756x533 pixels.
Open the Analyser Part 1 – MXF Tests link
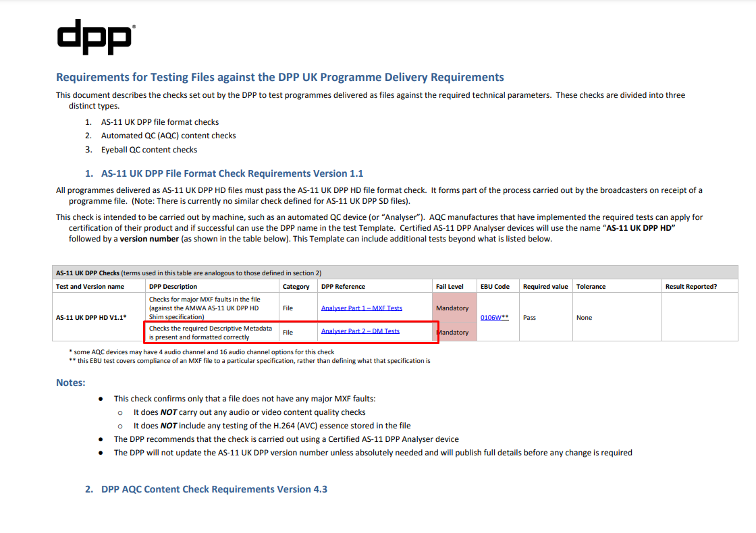[x=362, y=308]
